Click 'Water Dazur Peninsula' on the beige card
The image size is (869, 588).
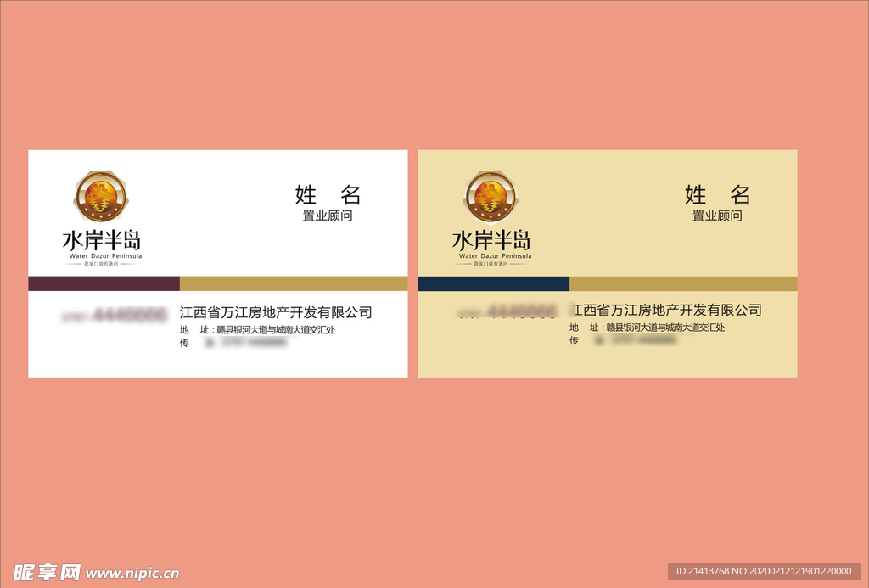click(495, 256)
